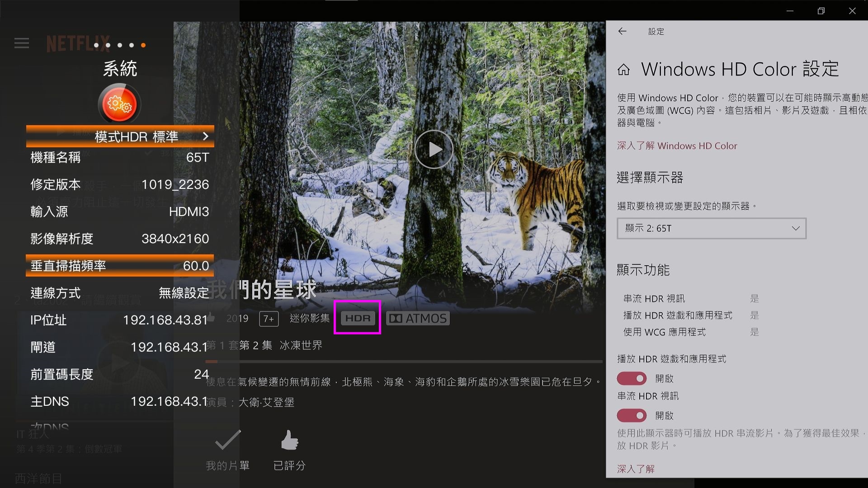Click 播放 HDR 遊戲和應用程式 capability row
Viewport: 868px width, 488px height.
(x=691, y=315)
